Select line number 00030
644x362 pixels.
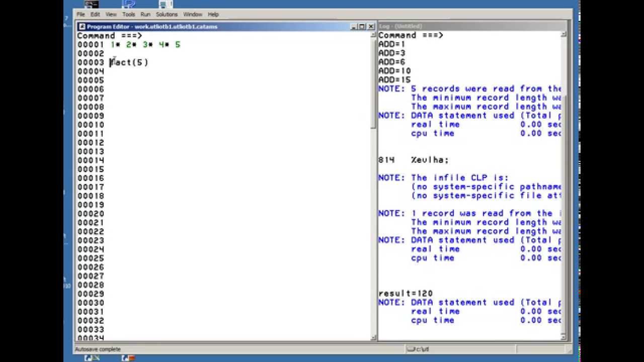point(91,303)
